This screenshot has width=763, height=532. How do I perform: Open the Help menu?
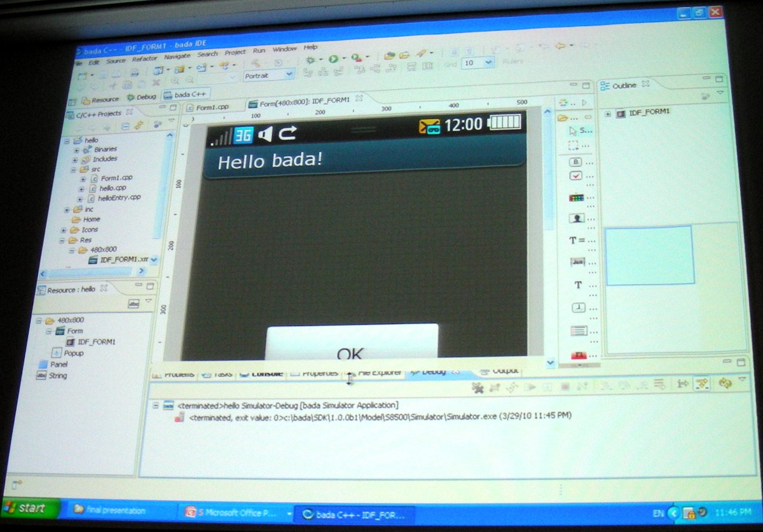coord(310,48)
